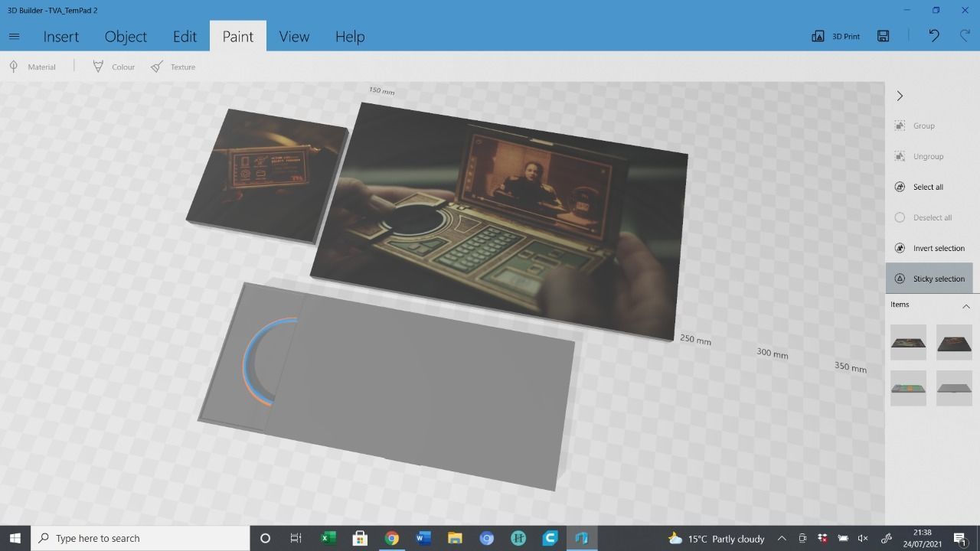Open Word from the taskbar
Viewport: 980px width, 551px height.
(x=423, y=538)
